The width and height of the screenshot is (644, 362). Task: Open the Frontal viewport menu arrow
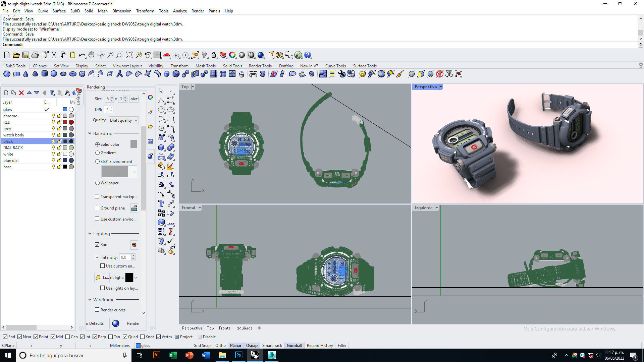[x=200, y=208]
